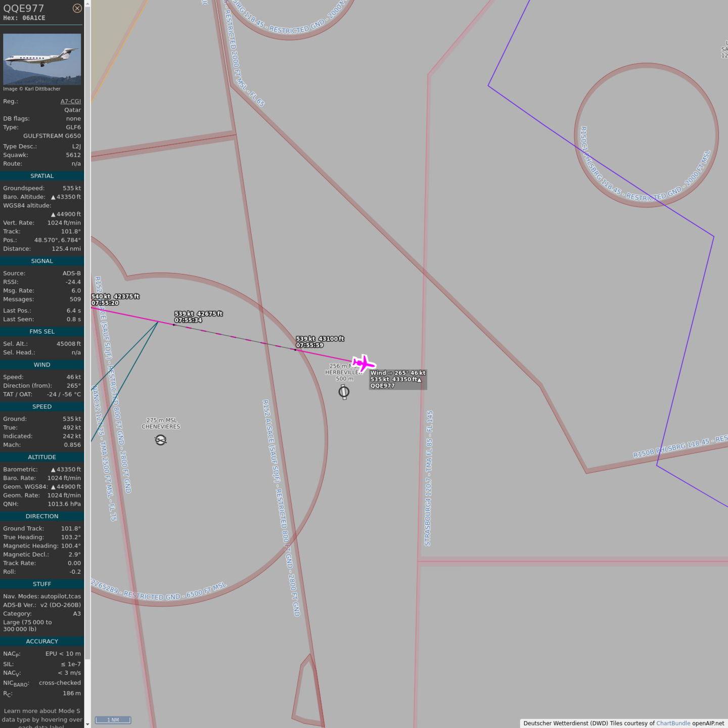This screenshot has height=728, width=728.
Task: Open the A7-CGI registration link
Action: pyautogui.click(x=70, y=101)
